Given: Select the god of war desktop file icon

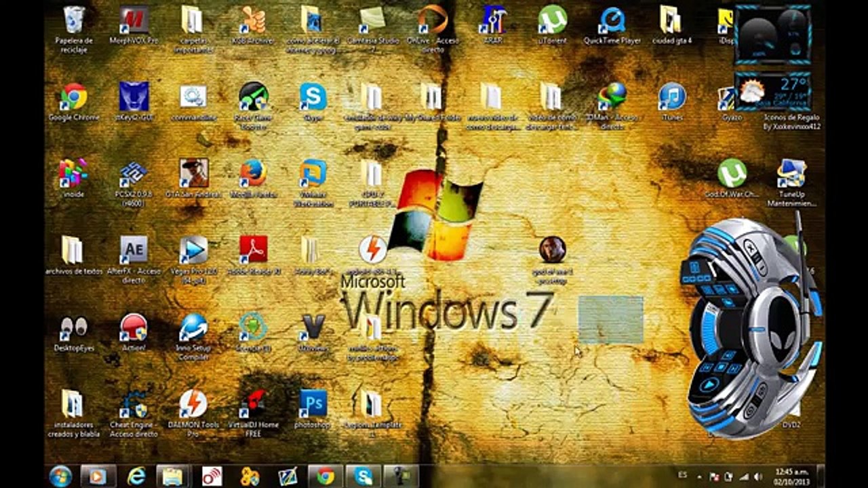Looking at the screenshot, I should tap(552, 250).
